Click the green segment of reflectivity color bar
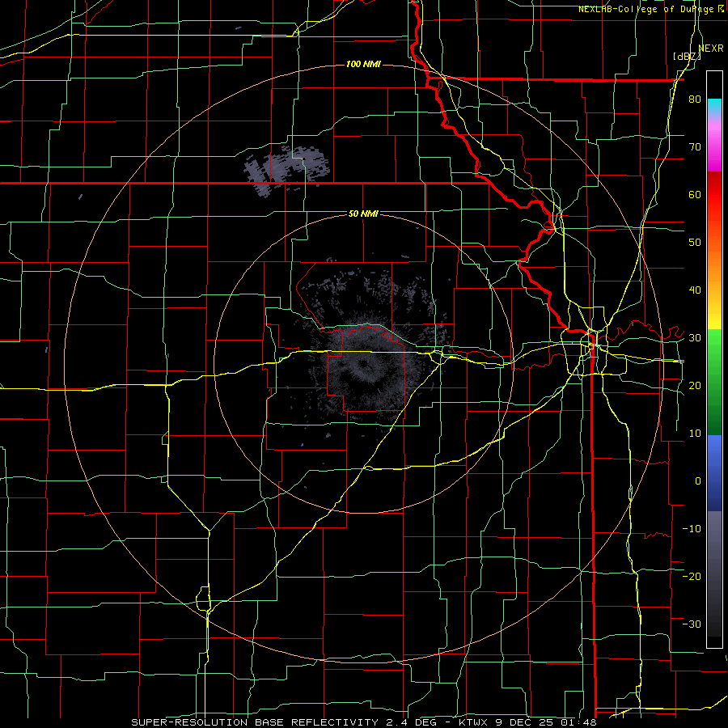Screen dimensions: 728x728 click(x=714, y=382)
